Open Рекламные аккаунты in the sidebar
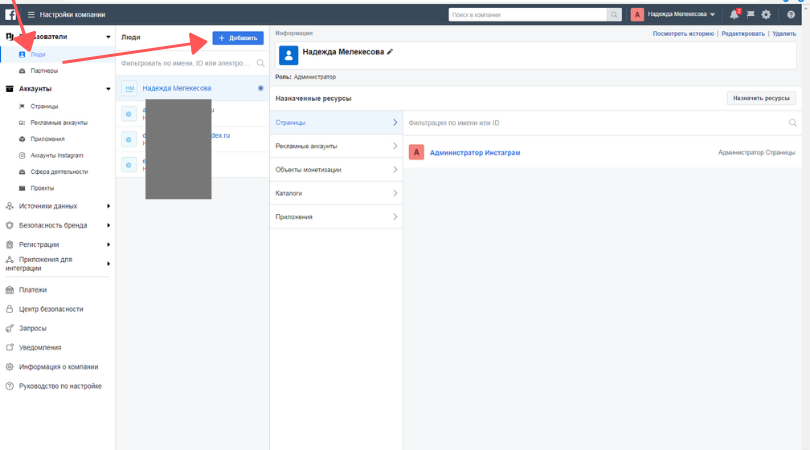Viewport: 810px width, 450px height. [x=57, y=123]
